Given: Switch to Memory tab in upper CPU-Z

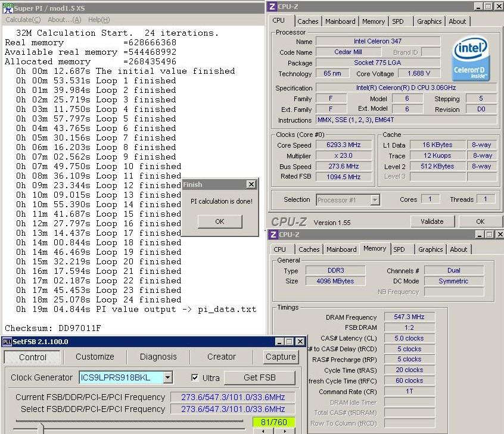Looking at the screenshot, I should click(x=373, y=21).
